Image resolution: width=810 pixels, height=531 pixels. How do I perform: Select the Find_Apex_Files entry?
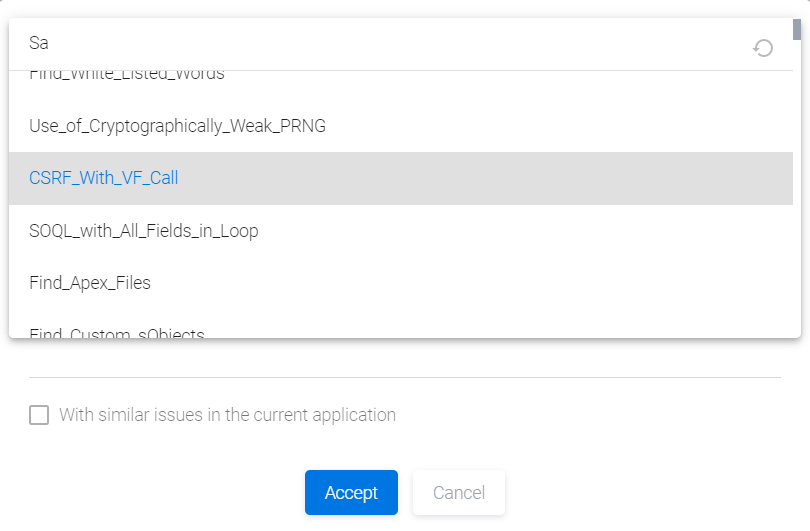point(90,283)
